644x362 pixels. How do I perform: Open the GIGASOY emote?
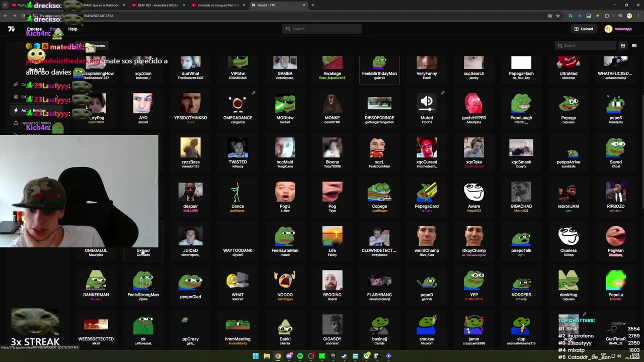pos(332,329)
